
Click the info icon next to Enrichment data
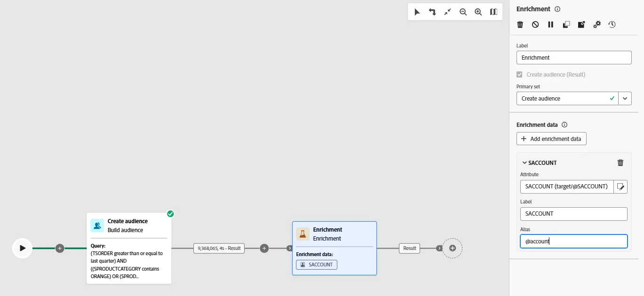564,125
